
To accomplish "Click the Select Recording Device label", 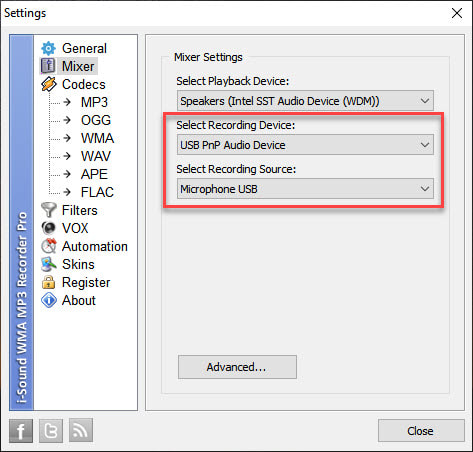I will (x=236, y=125).
